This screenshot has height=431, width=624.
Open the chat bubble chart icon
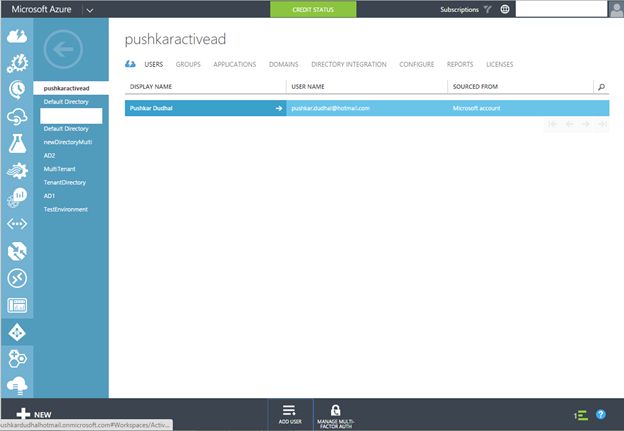(17, 197)
